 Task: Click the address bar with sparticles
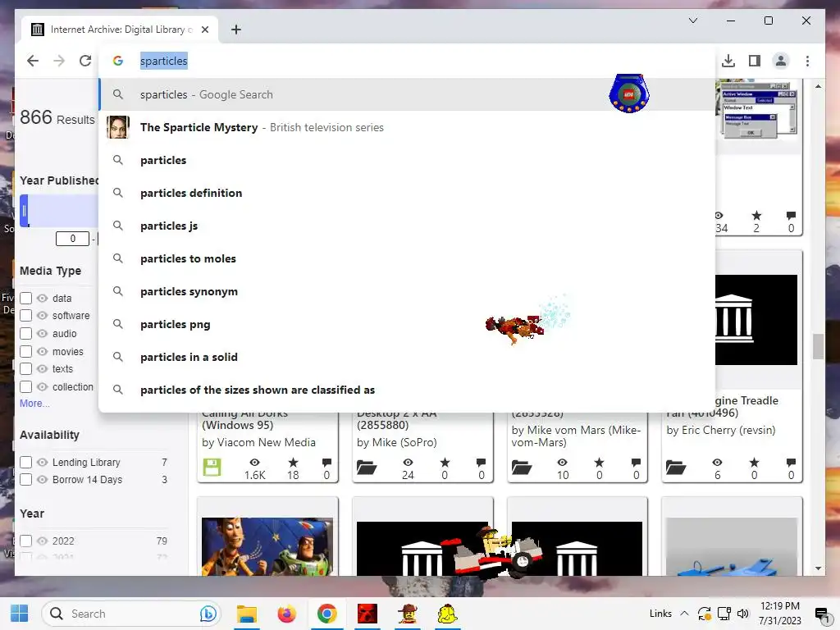(407, 61)
